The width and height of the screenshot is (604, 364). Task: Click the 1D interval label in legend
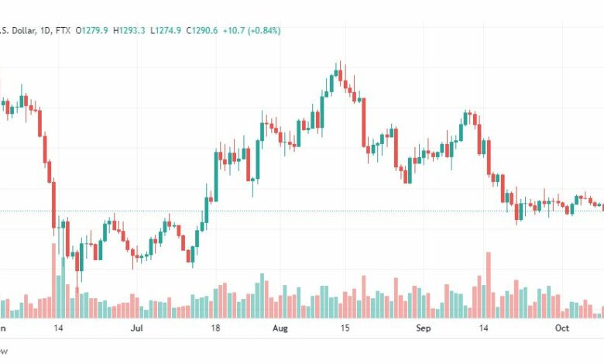[x=46, y=30]
